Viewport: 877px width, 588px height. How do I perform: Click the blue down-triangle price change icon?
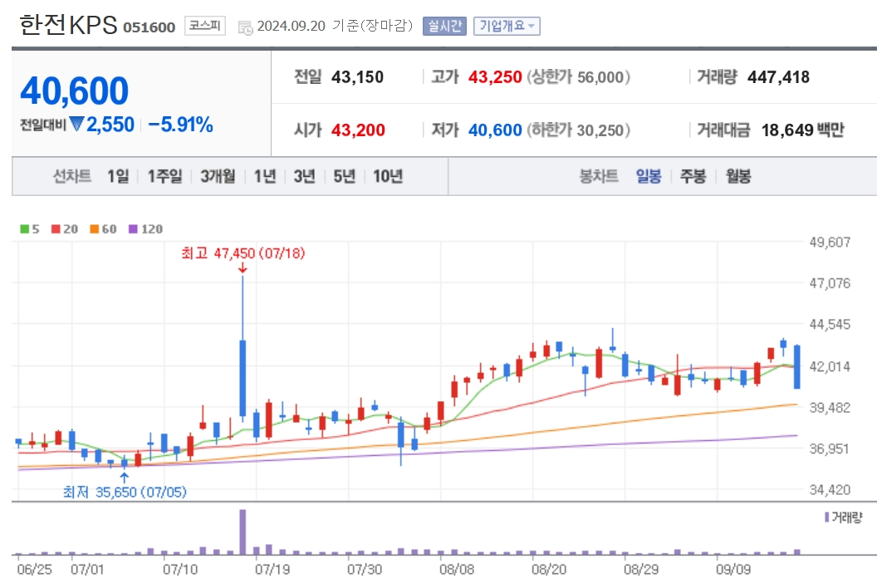[76, 124]
